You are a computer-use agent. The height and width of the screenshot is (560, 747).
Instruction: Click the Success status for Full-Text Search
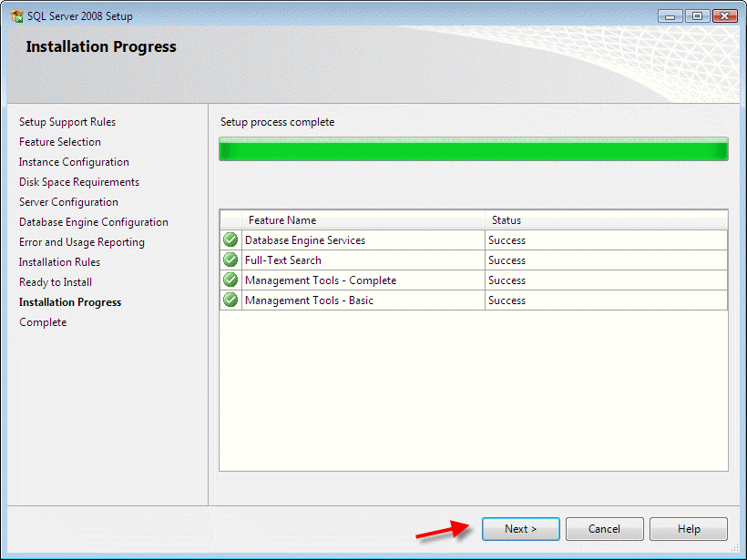(507, 260)
